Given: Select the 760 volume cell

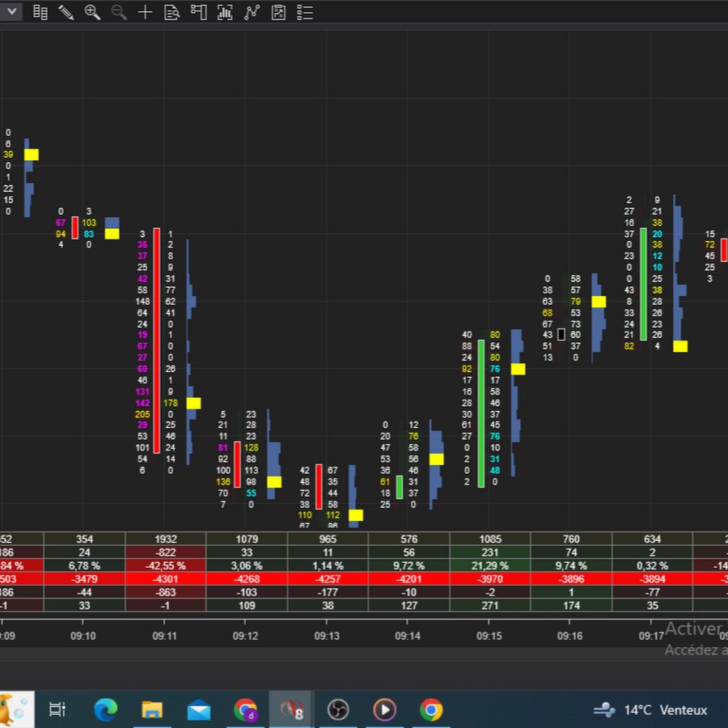Looking at the screenshot, I should click(571, 539).
